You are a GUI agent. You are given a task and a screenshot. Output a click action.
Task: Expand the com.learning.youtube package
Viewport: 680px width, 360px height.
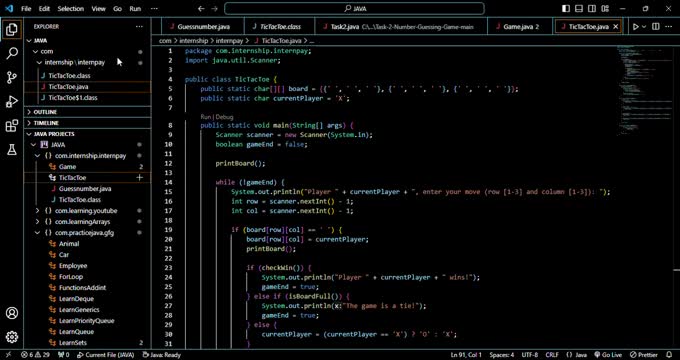click(x=37, y=211)
